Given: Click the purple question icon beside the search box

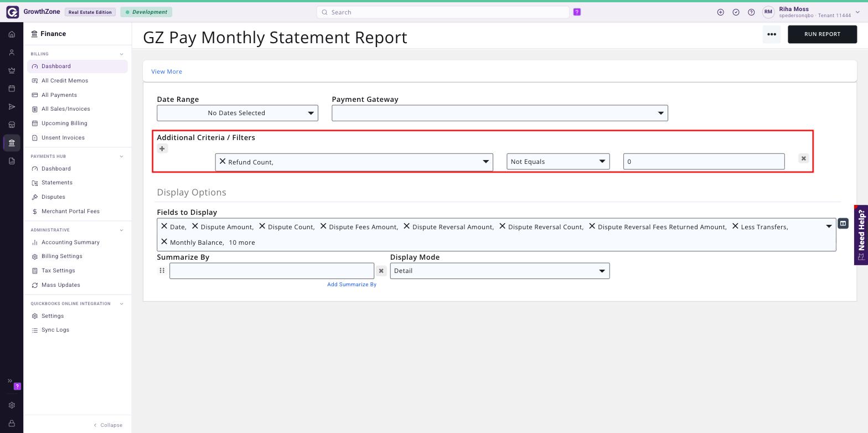Looking at the screenshot, I should [577, 12].
